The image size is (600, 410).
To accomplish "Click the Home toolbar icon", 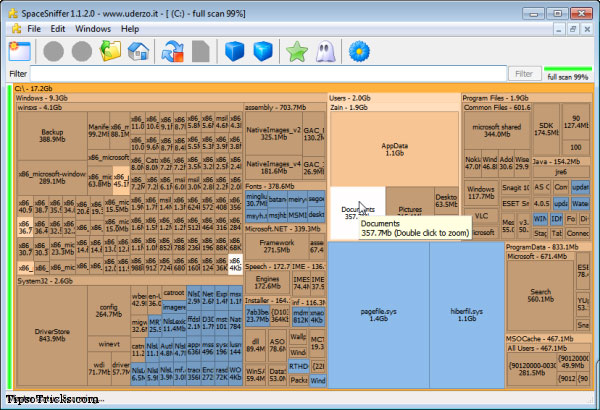I will coord(138,51).
